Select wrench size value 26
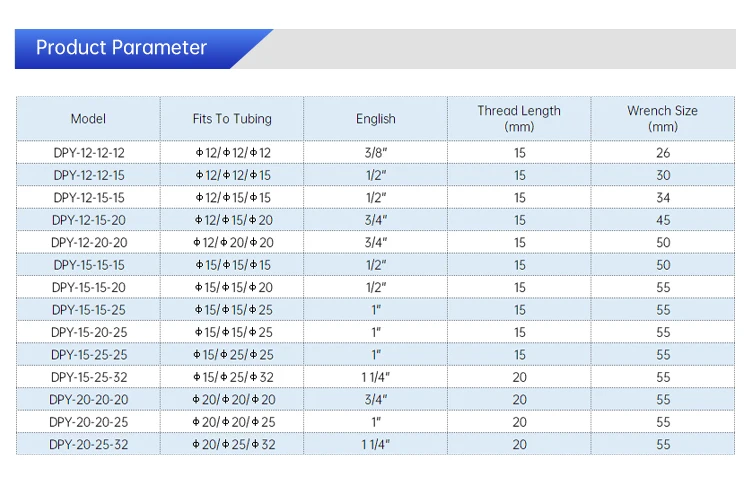 (663, 153)
